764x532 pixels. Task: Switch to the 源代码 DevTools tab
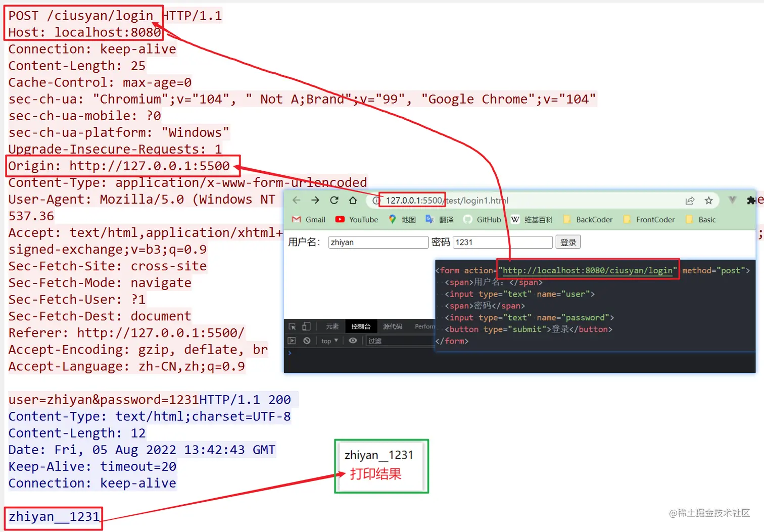pyautogui.click(x=393, y=326)
